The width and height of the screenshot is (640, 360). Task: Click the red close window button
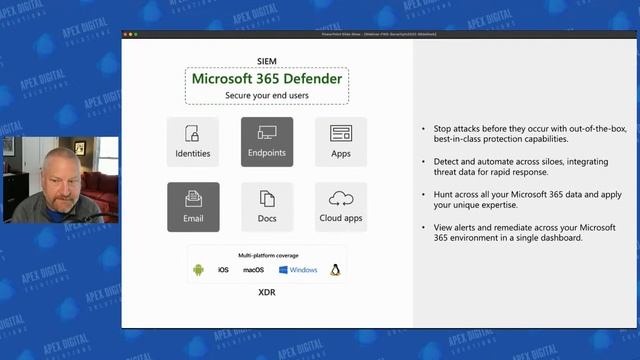pyautogui.click(x=125, y=34)
